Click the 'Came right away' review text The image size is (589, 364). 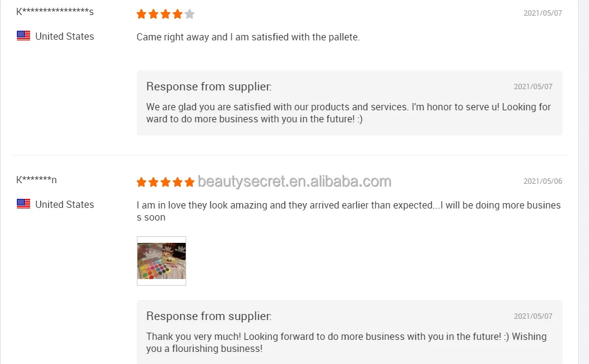coord(248,37)
